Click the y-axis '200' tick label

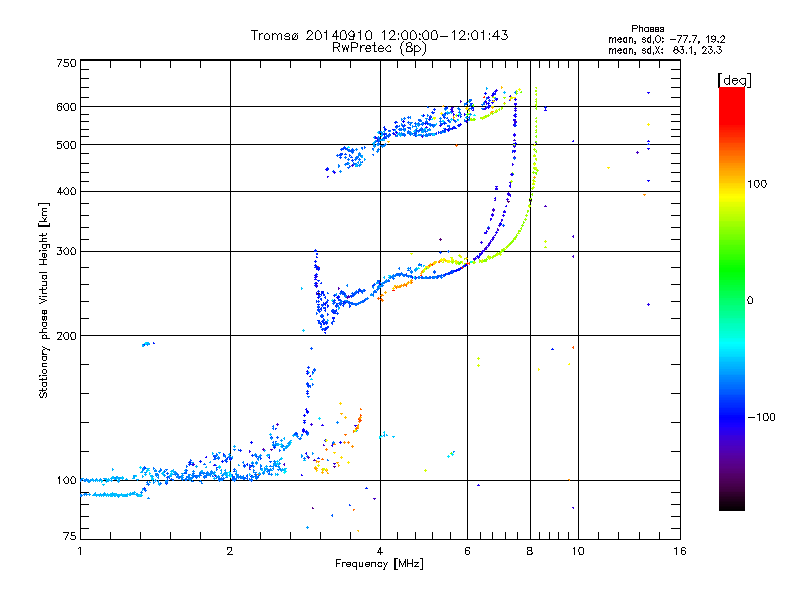pyautogui.click(x=67, y=336)
